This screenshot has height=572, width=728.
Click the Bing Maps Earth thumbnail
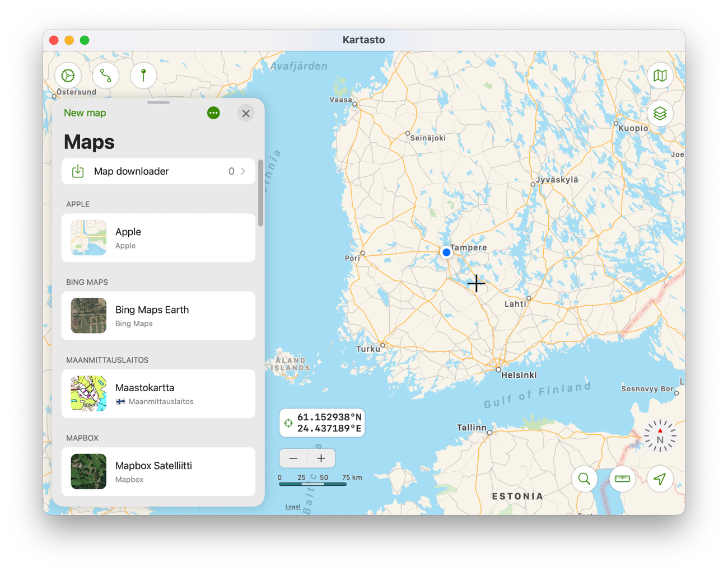click(88, 316)
